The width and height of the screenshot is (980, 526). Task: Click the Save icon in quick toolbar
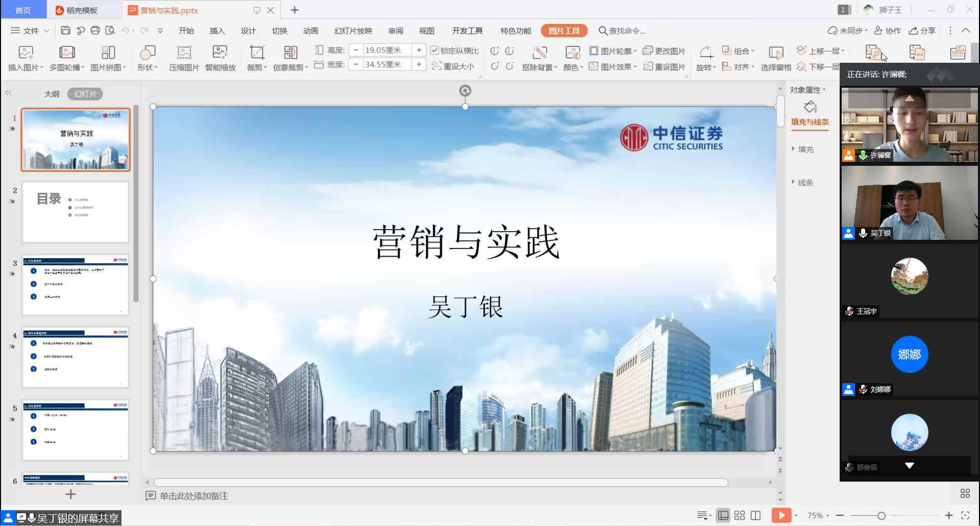coord(65,31)
